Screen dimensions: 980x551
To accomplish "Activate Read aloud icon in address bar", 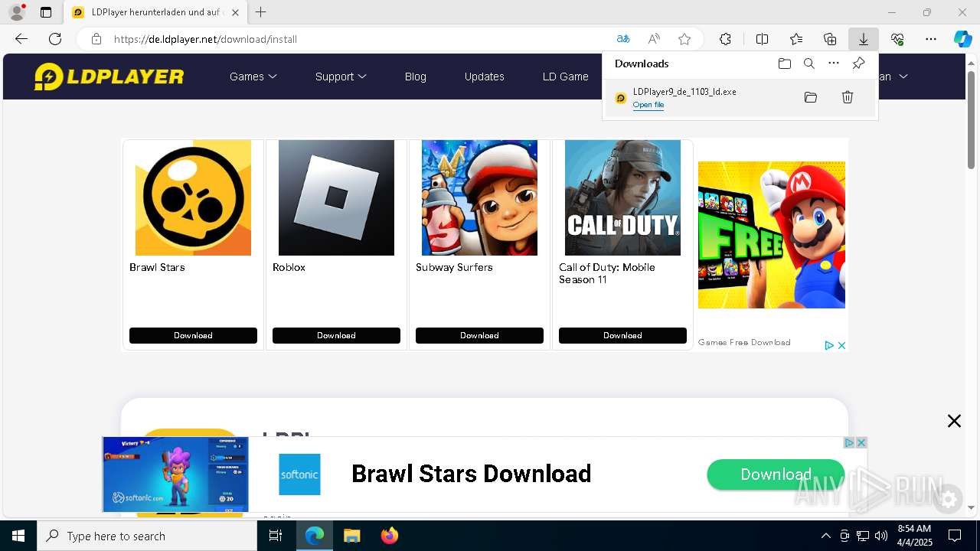I will 654,39.
